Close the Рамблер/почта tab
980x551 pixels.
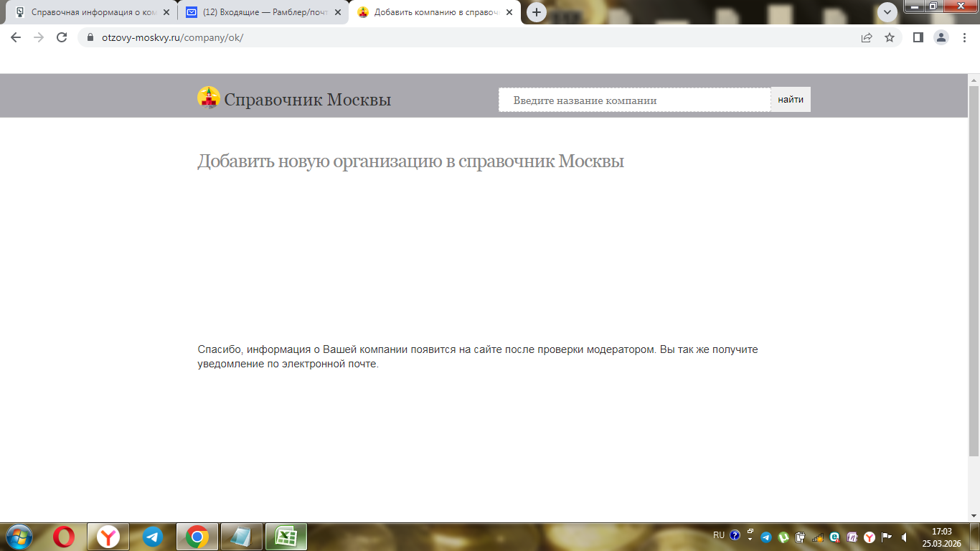(337, 12)
